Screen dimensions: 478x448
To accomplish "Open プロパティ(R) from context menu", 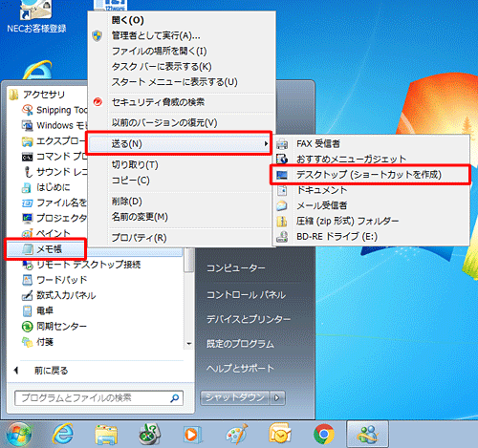I will coord(139,238).
